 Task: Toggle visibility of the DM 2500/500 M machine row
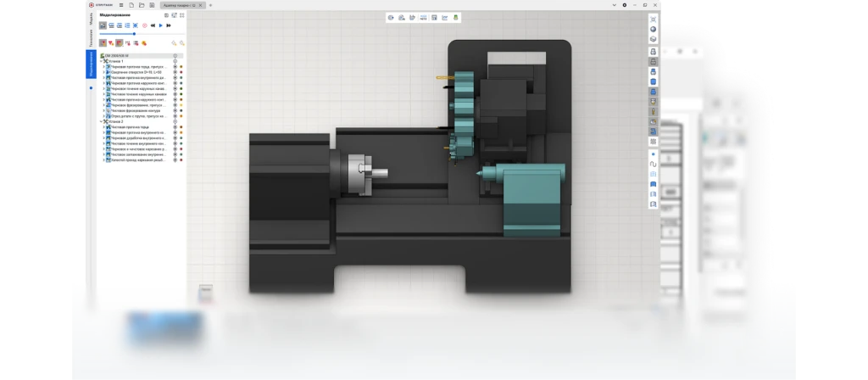pos(175,56)
